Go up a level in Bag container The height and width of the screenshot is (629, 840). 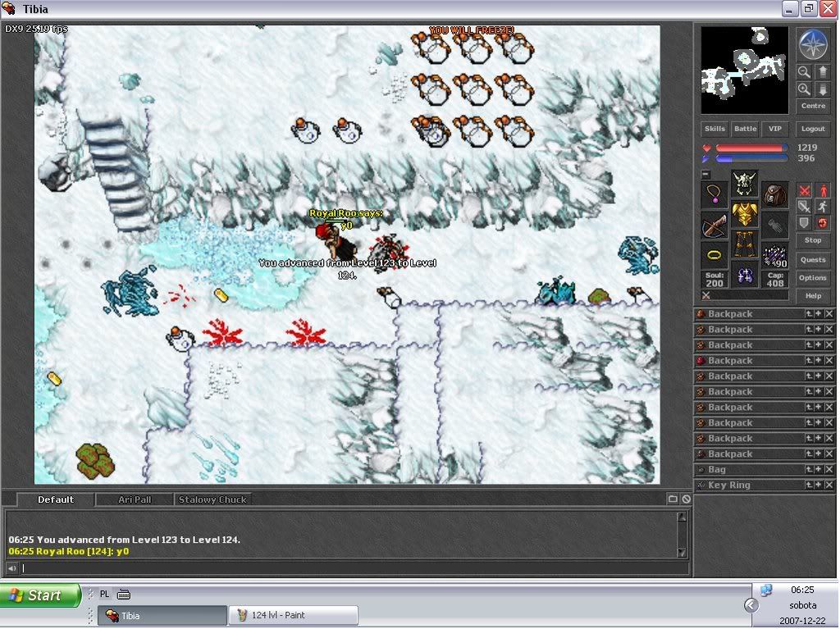tap(809, 469)
